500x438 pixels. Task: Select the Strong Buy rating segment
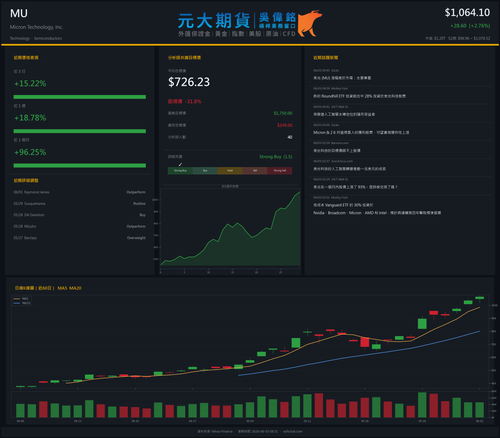(x=180, y=171)
